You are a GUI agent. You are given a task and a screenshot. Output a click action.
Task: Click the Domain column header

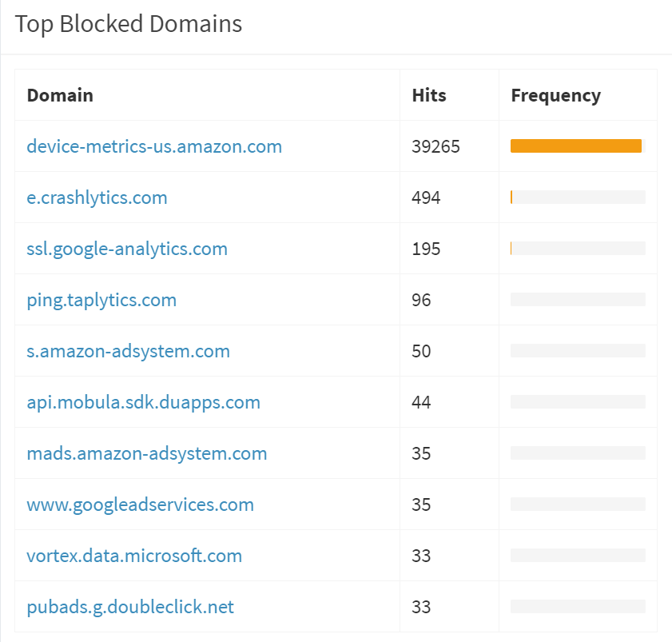[60, 95]
